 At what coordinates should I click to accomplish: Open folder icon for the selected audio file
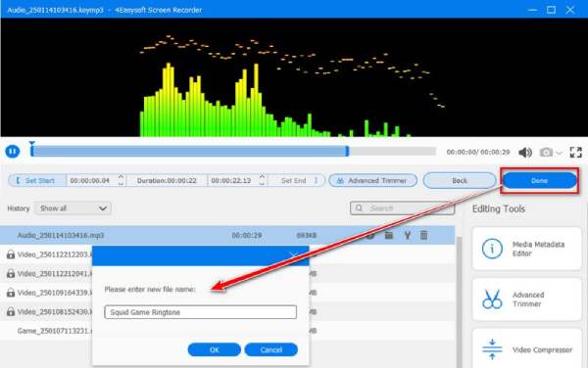[x=389, y=235]
